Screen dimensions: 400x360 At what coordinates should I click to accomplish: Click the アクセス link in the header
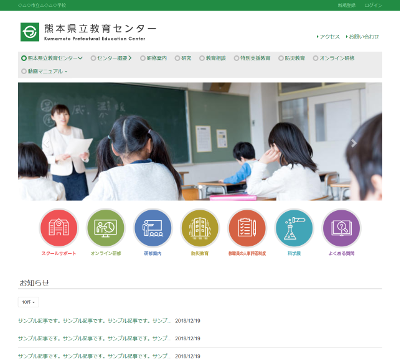pos(328,37)
